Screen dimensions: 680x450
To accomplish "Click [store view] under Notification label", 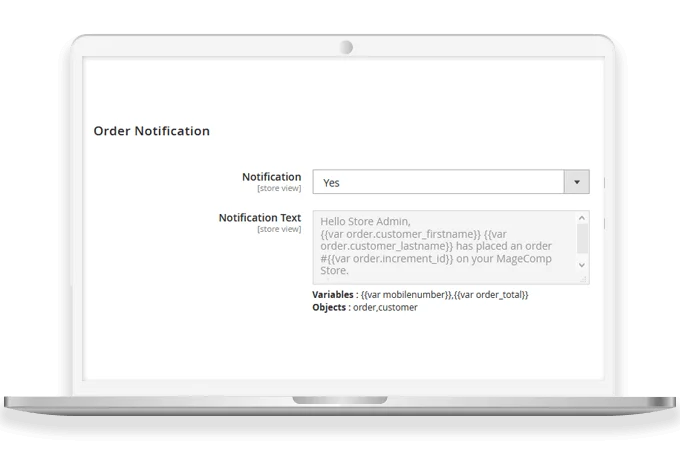I will (x=279, y=188).
